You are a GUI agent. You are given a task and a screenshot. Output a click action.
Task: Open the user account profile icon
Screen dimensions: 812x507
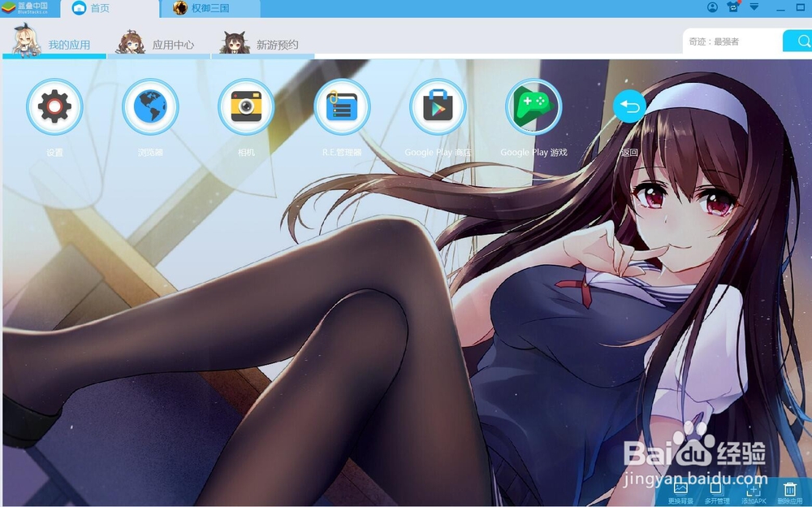coord(713,7)
